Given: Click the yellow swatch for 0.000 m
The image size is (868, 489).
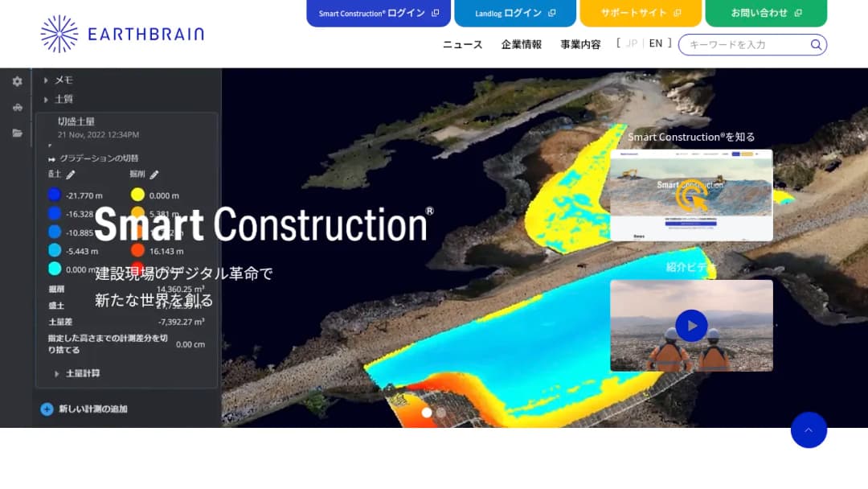Looking at the screenshot, I should [x=137, y=195].
